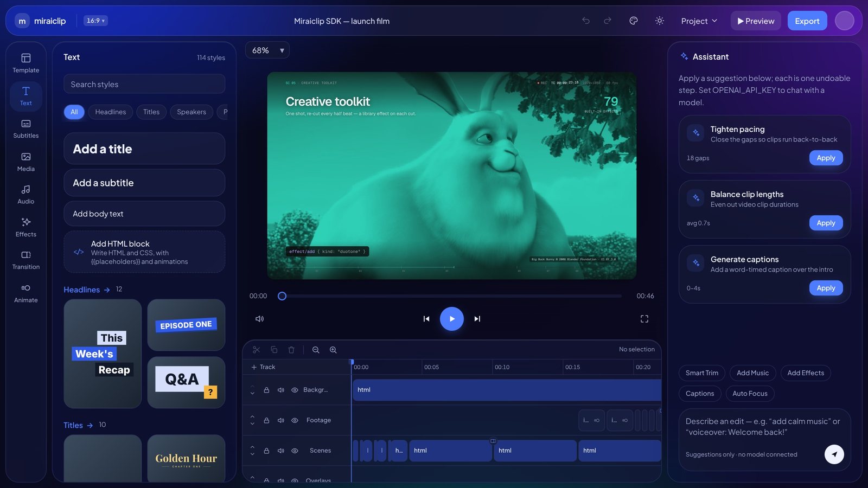Click the duplicate clip icon in timeline
This screenshot has height=488, width=868.
pos(274,350)
